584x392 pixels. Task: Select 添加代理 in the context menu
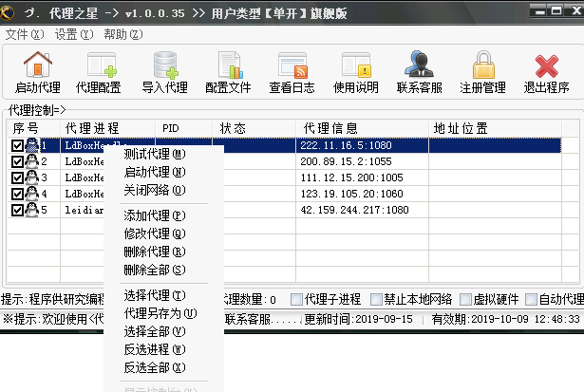(154, 215)
